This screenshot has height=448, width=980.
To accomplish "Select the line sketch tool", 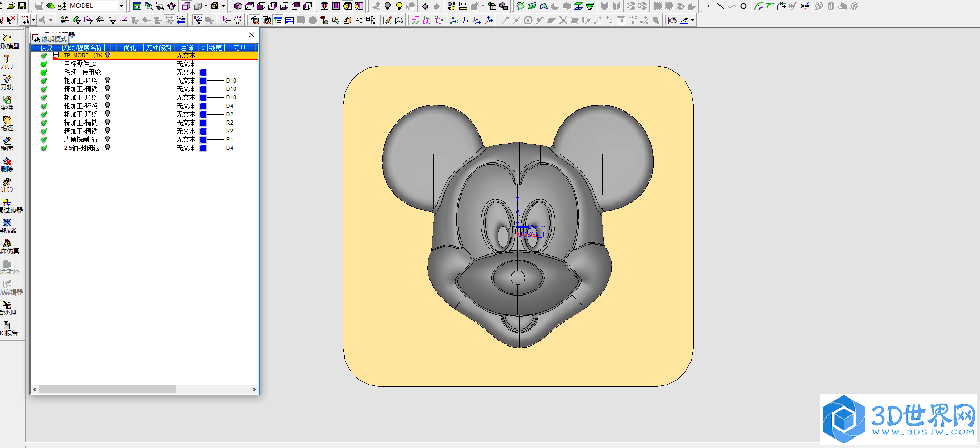I will pos(720,6).
